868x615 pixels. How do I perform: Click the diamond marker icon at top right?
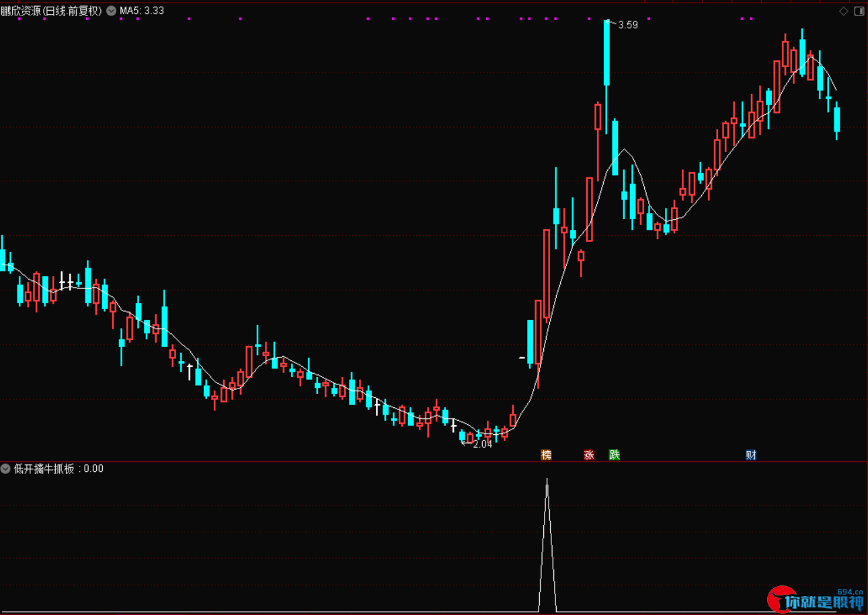843,11
